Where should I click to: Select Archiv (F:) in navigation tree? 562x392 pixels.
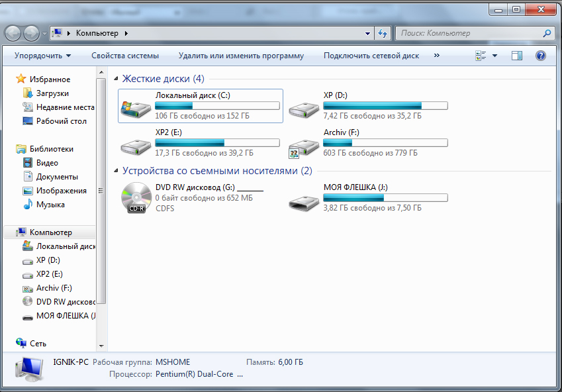click(x=47, y=288)
